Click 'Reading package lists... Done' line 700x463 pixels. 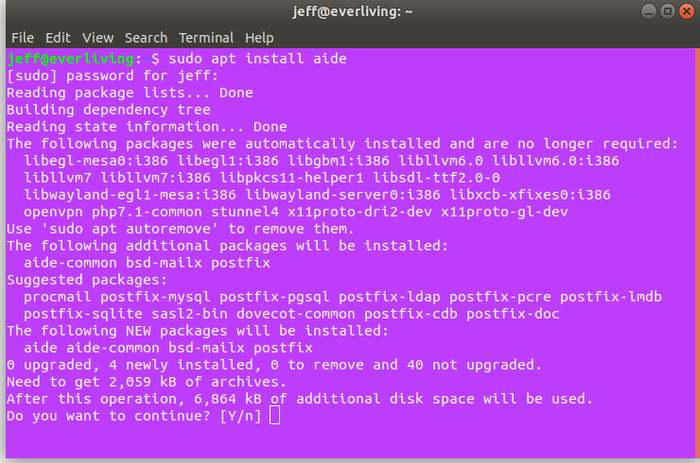click(130, 92)
